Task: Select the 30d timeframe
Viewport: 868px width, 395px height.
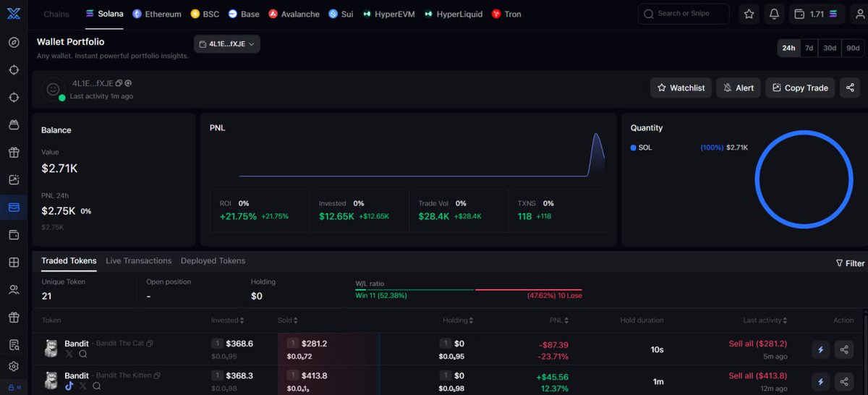Action: [x=830, y=48]
